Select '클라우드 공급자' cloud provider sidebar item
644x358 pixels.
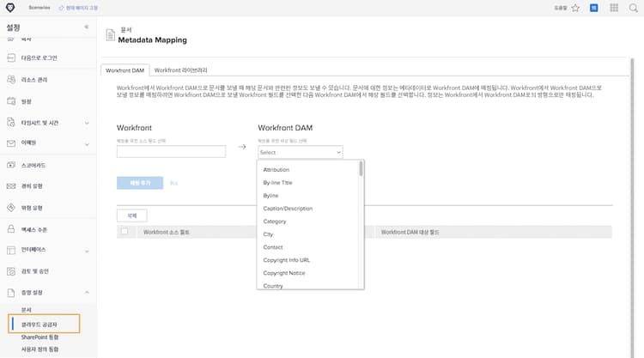pos(44,324)
